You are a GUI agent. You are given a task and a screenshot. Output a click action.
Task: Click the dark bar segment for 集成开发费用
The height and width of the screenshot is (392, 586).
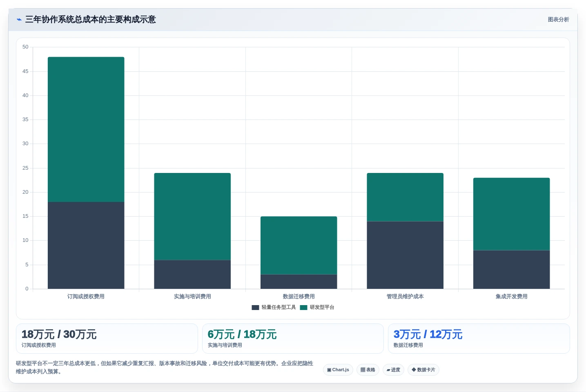[x=512, y=270]
